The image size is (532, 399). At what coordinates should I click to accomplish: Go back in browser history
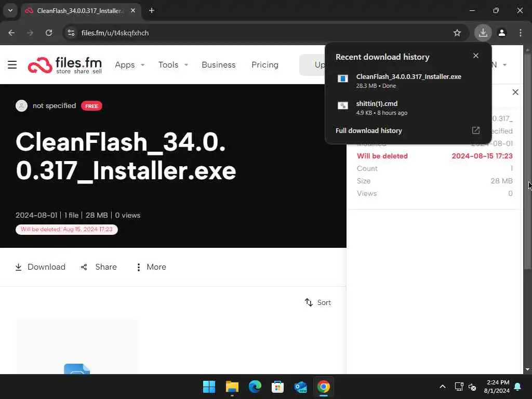(x=11, y=33)
